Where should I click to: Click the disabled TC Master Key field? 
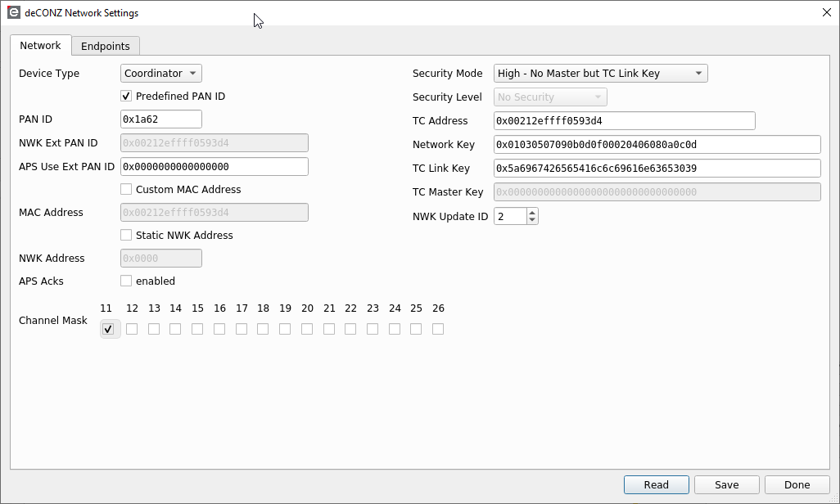point(657,191)
